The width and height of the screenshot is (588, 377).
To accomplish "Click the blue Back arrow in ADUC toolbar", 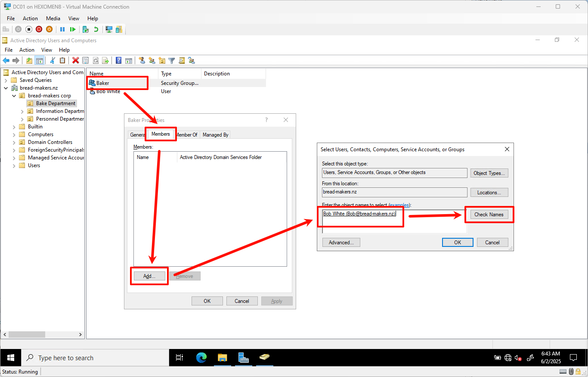I will tap(6, 60).
